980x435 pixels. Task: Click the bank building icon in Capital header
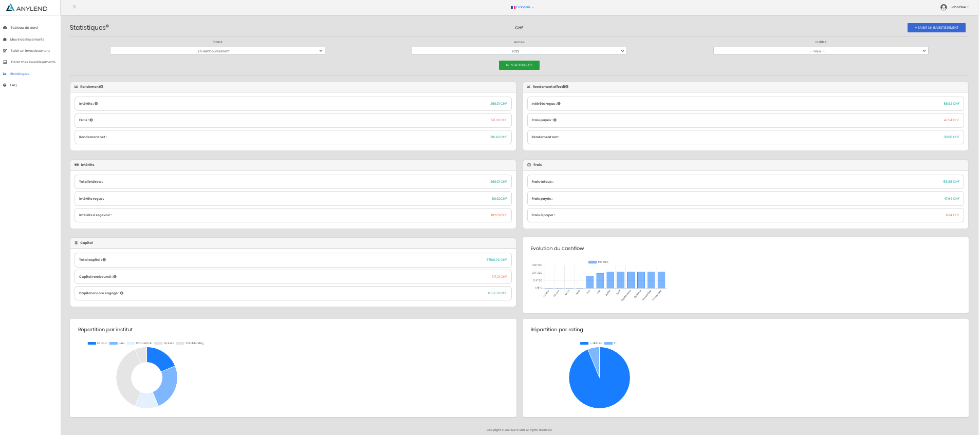[x=76, y=243]
